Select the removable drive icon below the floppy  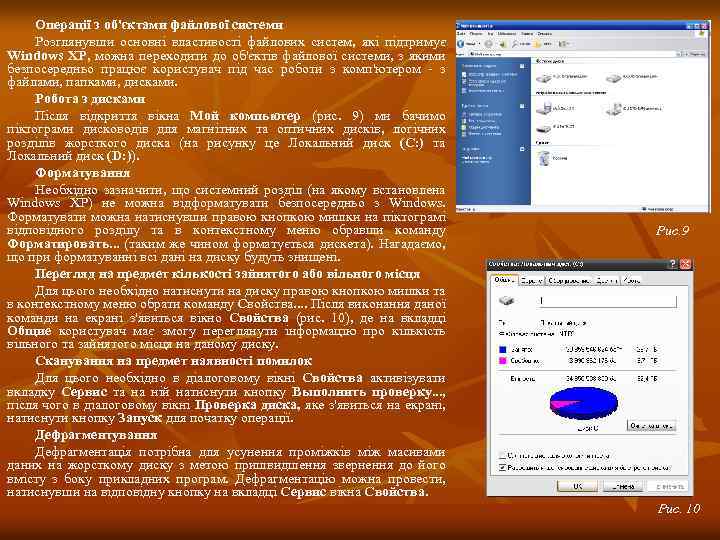point(544,127)
